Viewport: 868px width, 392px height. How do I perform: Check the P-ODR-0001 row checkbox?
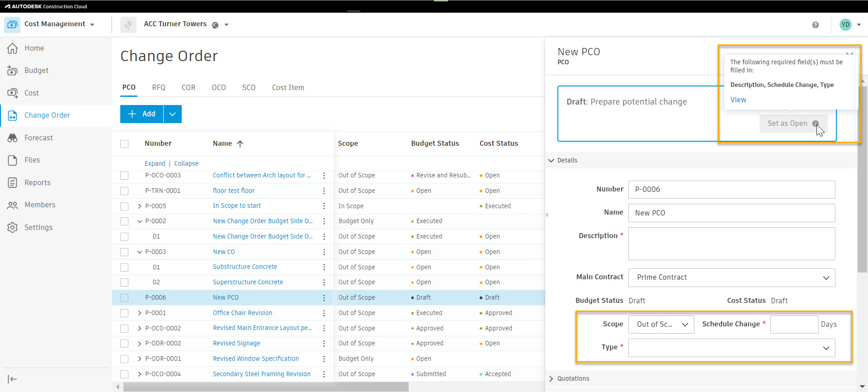(x=124, y=359)
